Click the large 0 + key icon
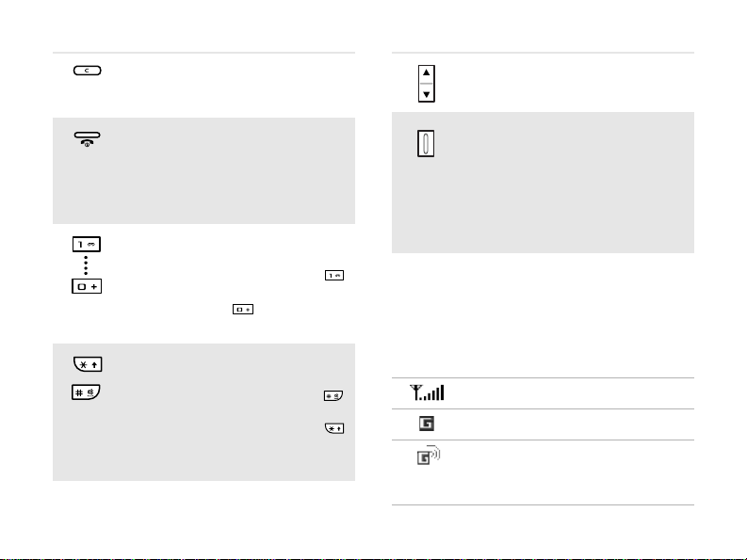 coord(87,286)
